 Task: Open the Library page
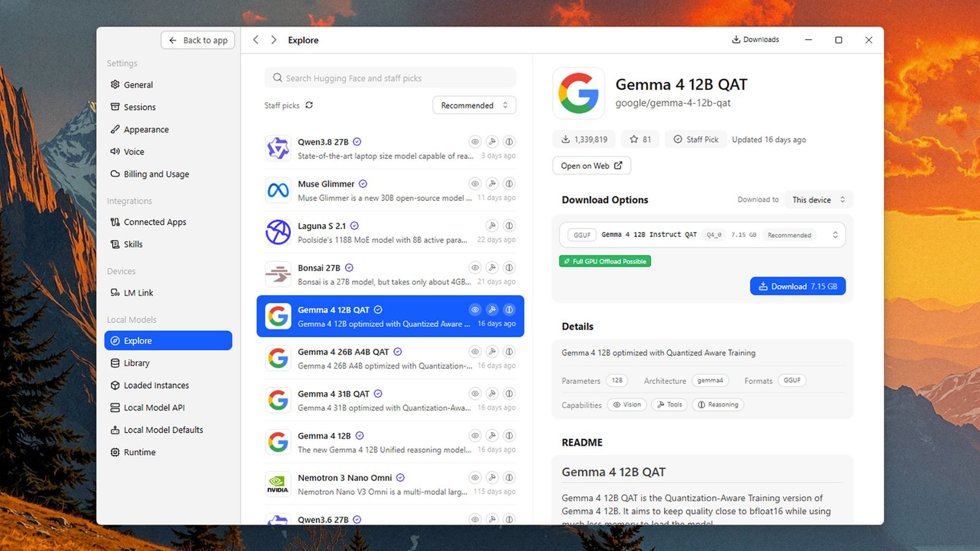[168, 363]
